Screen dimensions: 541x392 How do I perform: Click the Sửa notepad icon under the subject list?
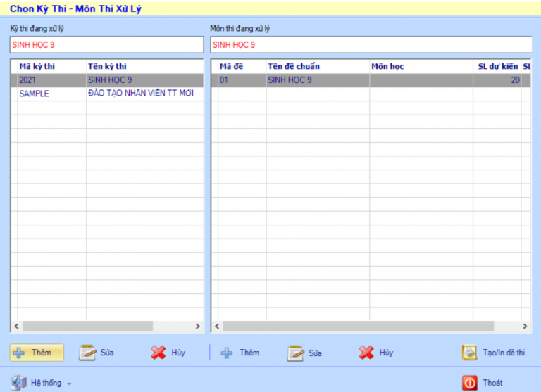(295, 353)
